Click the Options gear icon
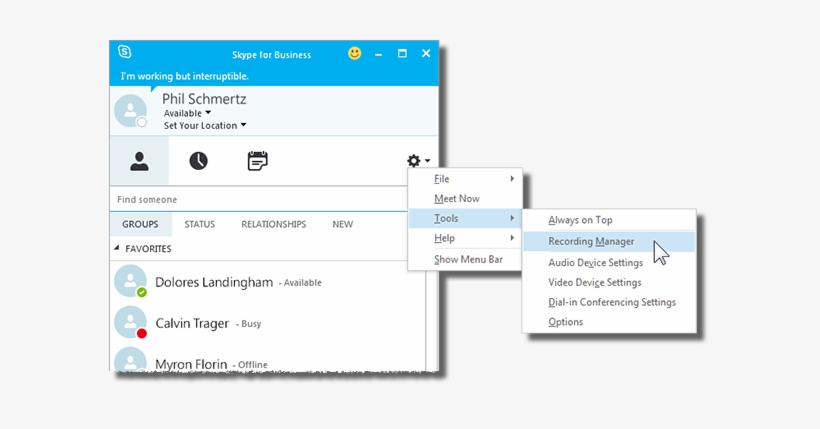 coord(414,161)
